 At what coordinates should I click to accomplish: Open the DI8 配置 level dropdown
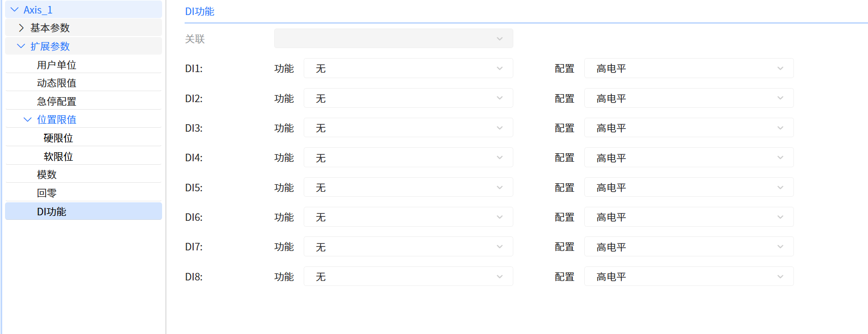click(x=688, y=277)
